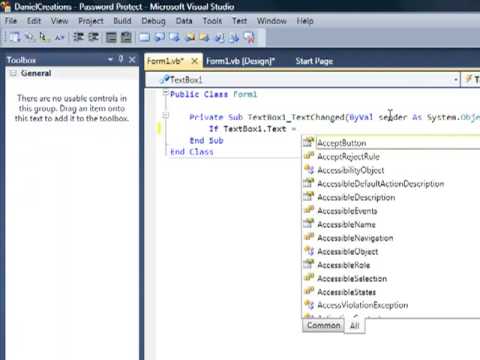Click the Decrease Line Indent icon
This screenshot has width=480, height=360.
(79, 37)
